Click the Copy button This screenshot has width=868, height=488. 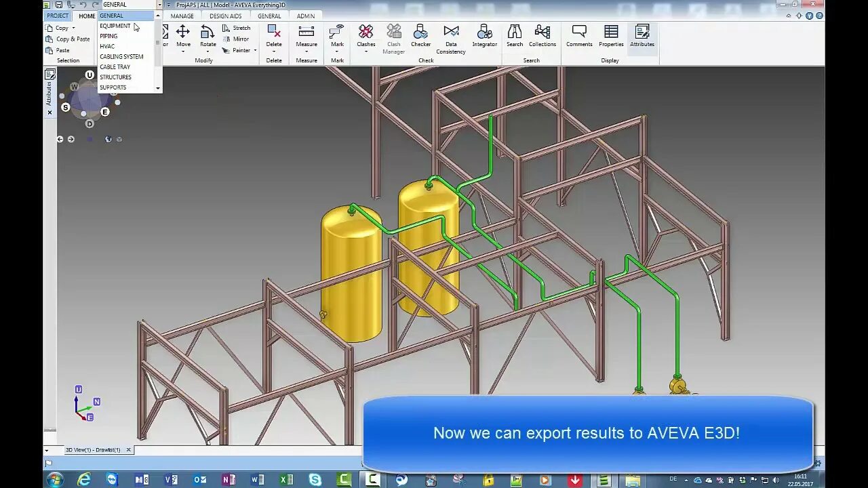(x=57, y=28)
